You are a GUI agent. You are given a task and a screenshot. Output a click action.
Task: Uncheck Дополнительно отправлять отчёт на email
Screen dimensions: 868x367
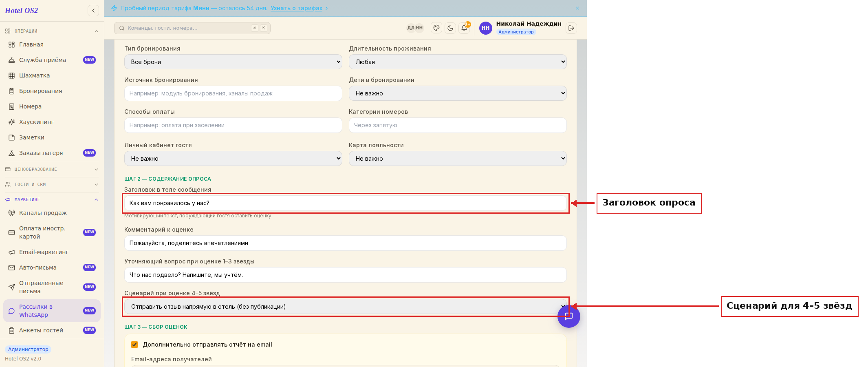pos(134,345)
